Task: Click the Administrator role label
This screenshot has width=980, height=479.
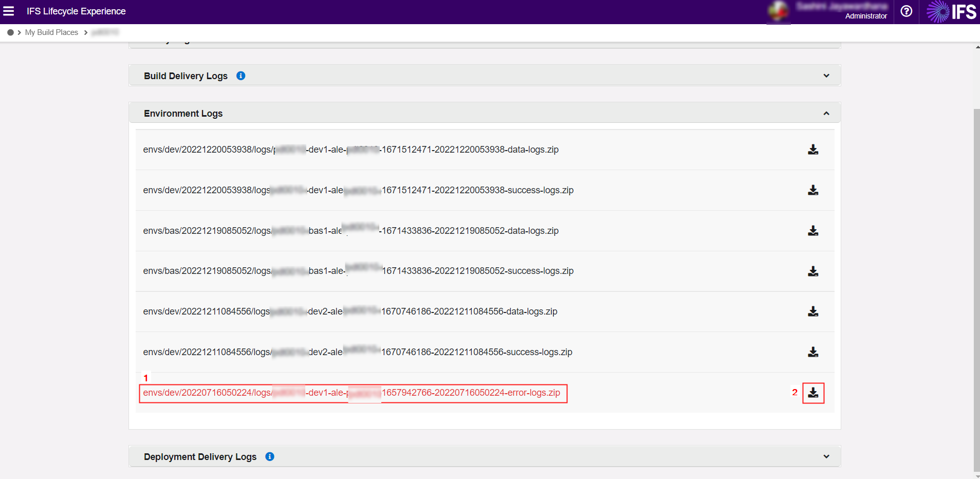Action: tap(866, 16)
